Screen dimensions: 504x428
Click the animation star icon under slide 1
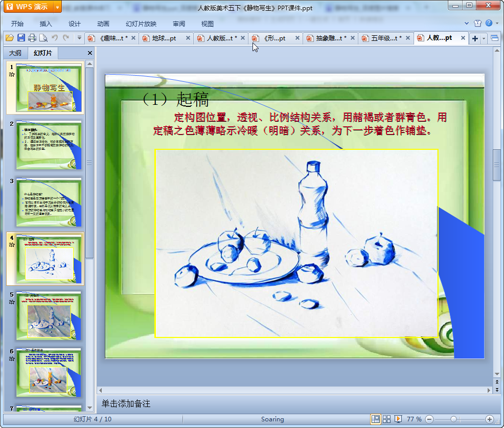[x=12, y=75]
